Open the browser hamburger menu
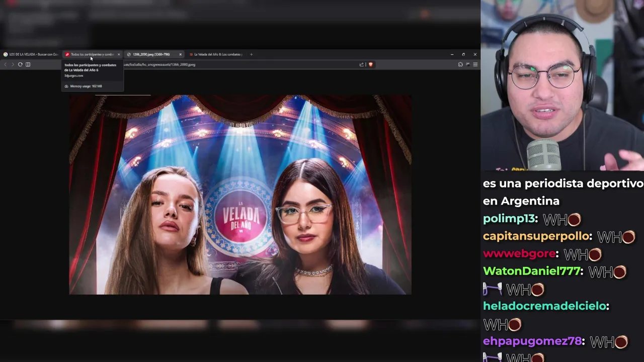644x362 pixels. 475,64
